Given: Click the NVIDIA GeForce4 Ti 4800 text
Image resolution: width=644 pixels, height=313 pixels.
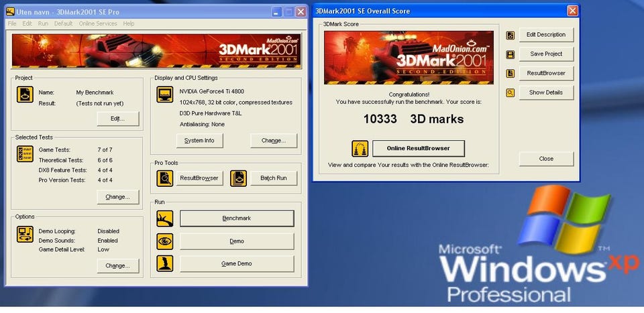Looking at the screenshot, I should coord(212,91).
